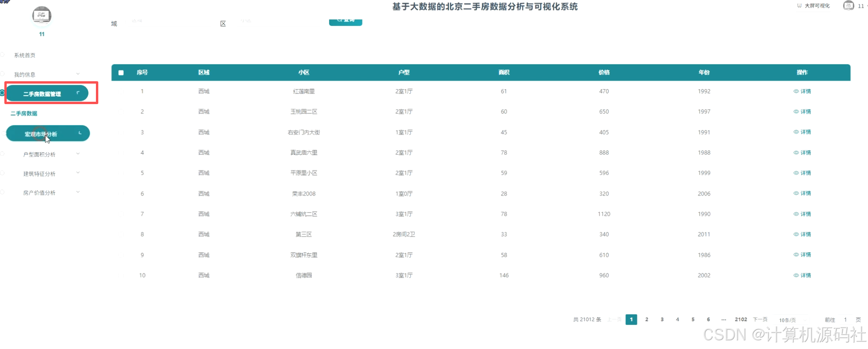Expand the 我的信息 menu
This screenshot has height=349, width=868.
[x=47, y=75]
